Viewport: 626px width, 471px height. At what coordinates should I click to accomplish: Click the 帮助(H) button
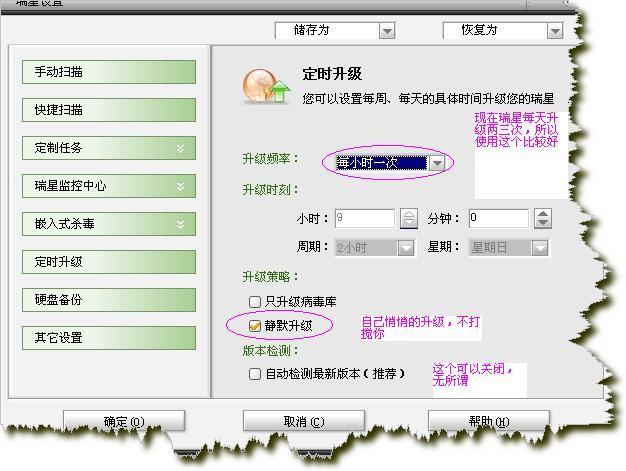(x=489, y=421)
